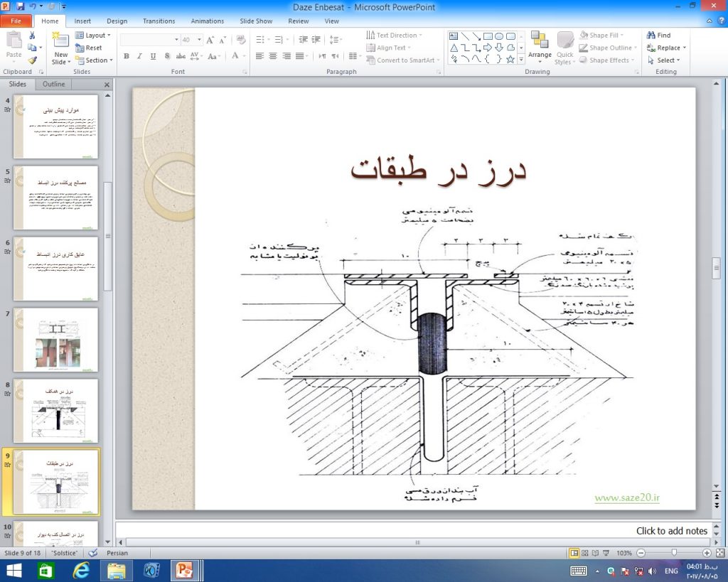This screenshot has width=728, height=582.
Task: Toggle Italic text style
Action: [140, 56]
